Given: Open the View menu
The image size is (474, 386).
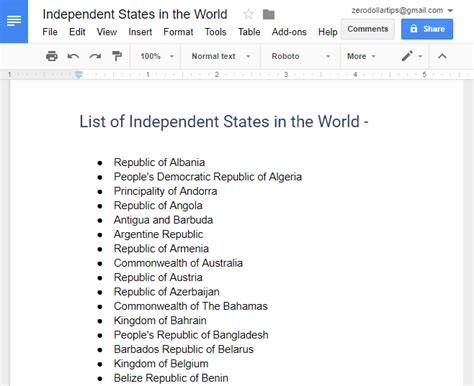Looking at the screenshot, I should pos(107,32).
